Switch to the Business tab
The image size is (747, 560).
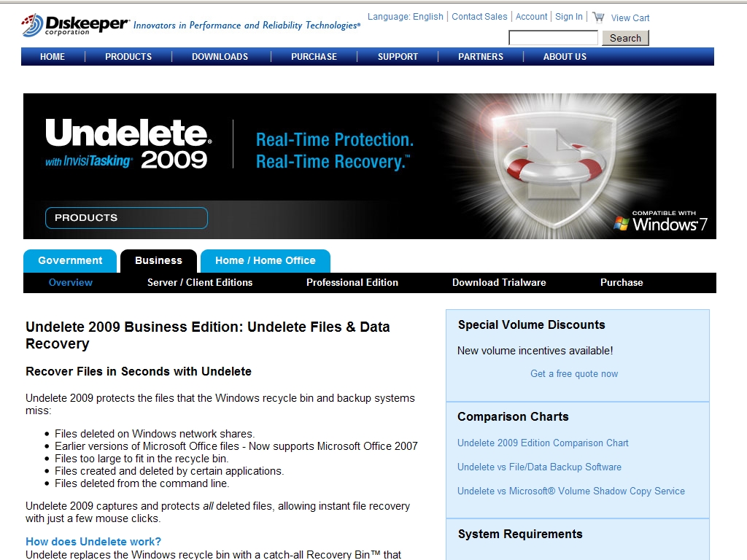(x=158, y=261)
